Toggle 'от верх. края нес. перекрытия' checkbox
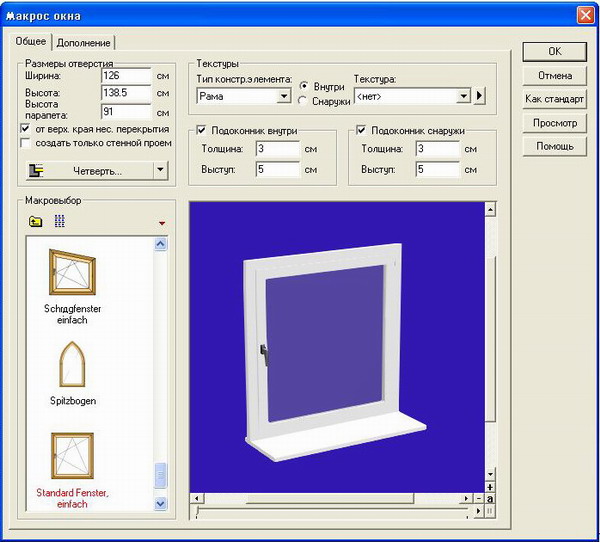Viewport: 600px width, 542px height. coord(26,129)
